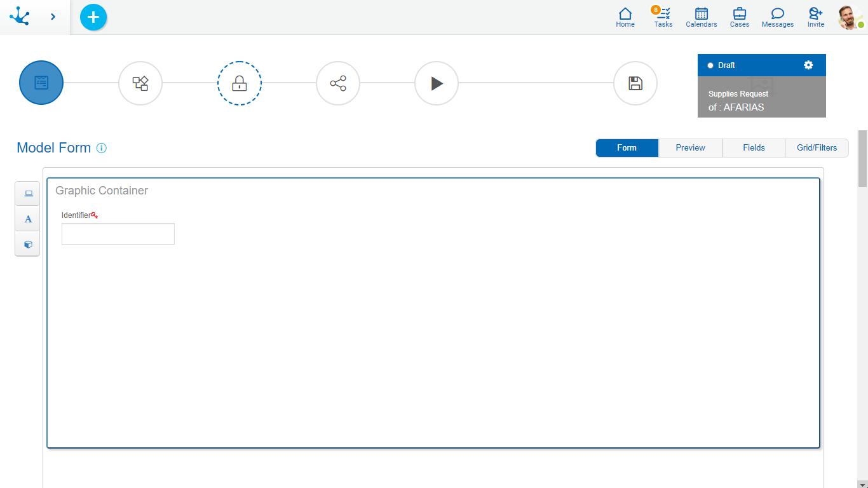868x488 pixels.
Task: Click the info icon beside Model Form
Action: [102, 148]
